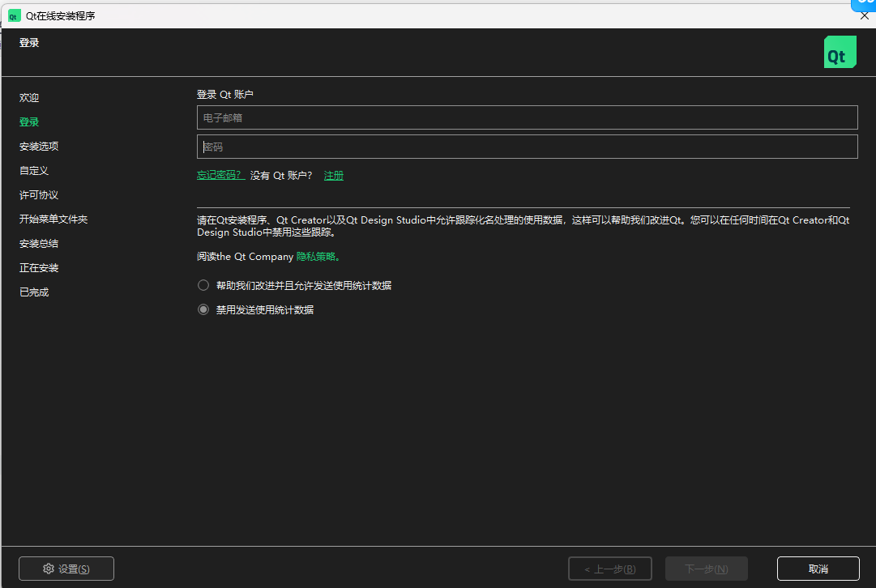Select 安装选项 step in sidebar

pos(39,147)
